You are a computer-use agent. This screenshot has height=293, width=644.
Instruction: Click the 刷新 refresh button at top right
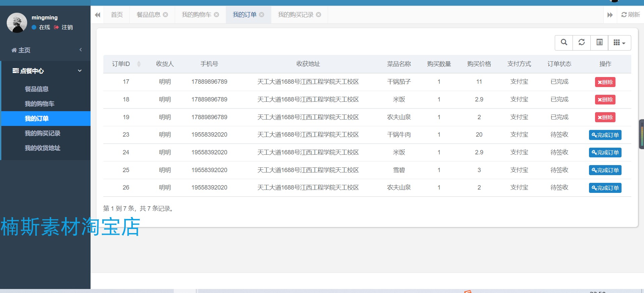point(631,15)
